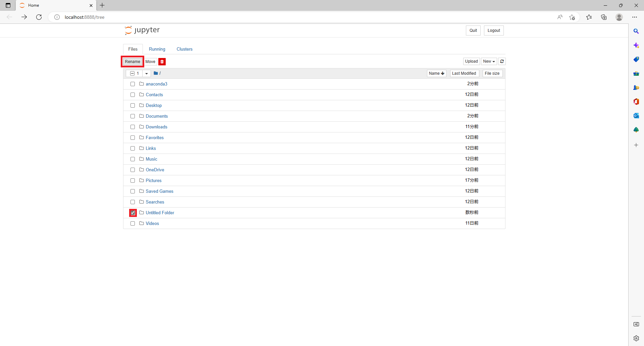644x346 pixels.
Task: Toggle the select-all checkbox in header
Action: (132, 73)
